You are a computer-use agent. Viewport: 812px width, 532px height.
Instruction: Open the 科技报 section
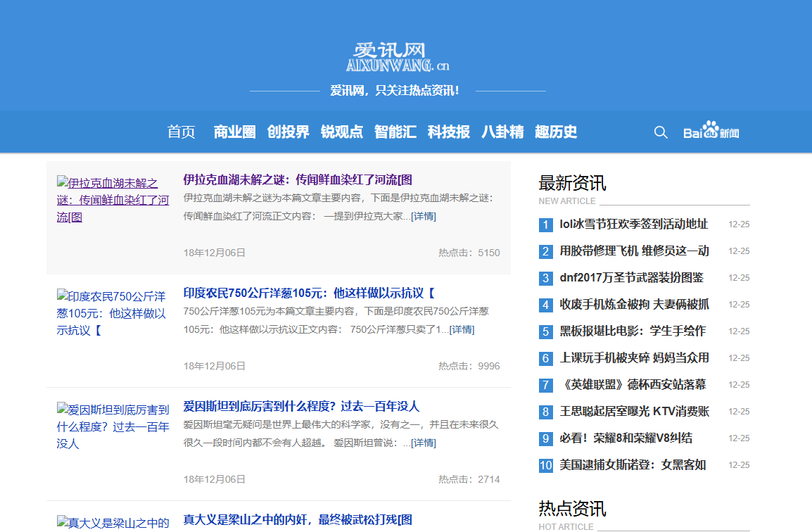point(449,132)
